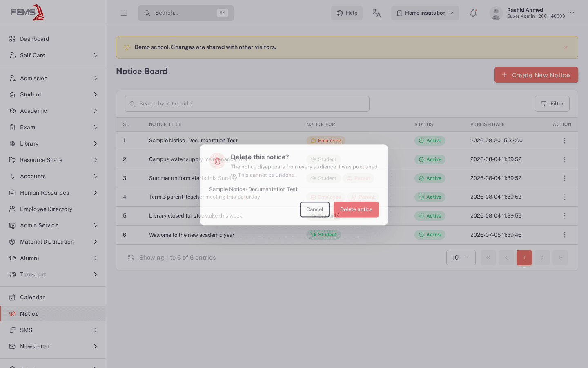Open action menu for Summer uniform row
The height and width of the screenshot is (368, 588).
565,178
